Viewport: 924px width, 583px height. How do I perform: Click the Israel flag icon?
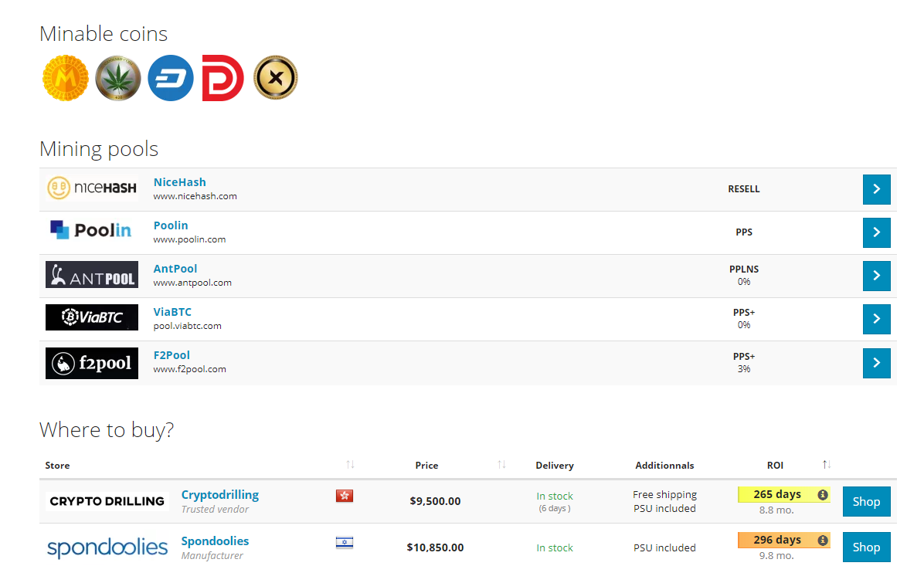[344, 542]
